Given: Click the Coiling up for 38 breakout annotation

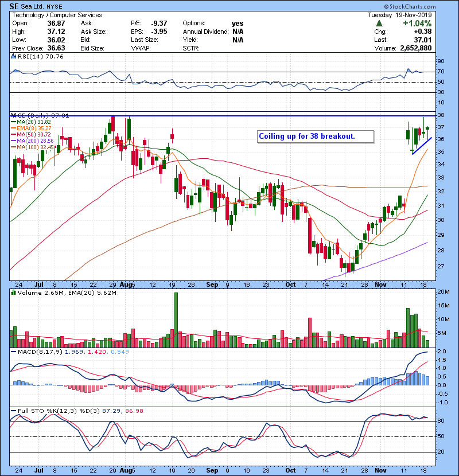Looking at the screenshot, I should pos(316,136).
